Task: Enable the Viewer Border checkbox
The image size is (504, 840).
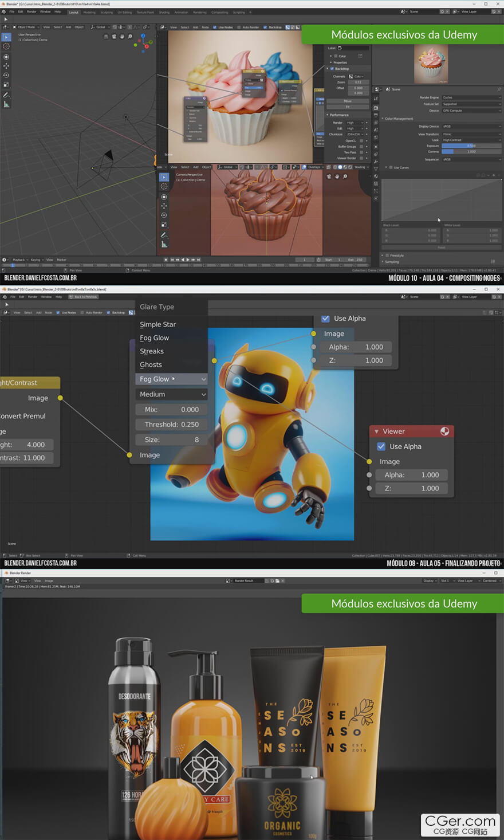Action: pos(361,159)
